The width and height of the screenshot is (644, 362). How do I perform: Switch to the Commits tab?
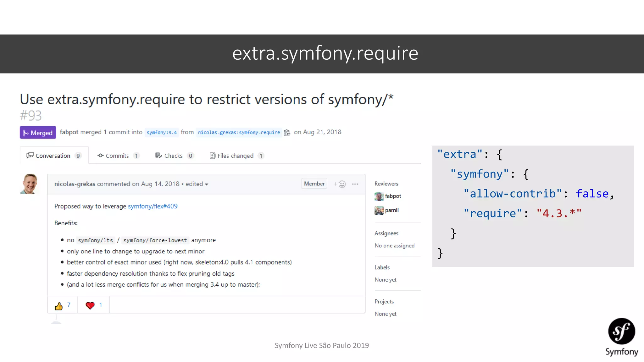coord(118,156)
